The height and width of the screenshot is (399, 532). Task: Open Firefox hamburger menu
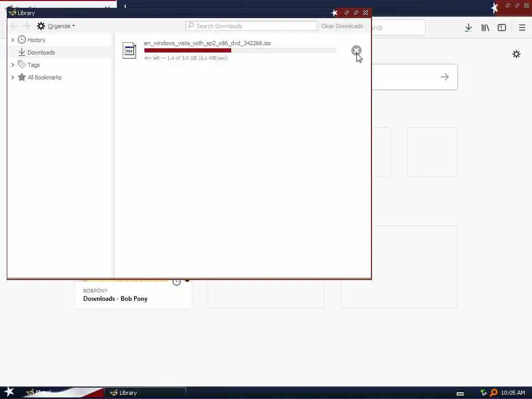coord(522,28)
